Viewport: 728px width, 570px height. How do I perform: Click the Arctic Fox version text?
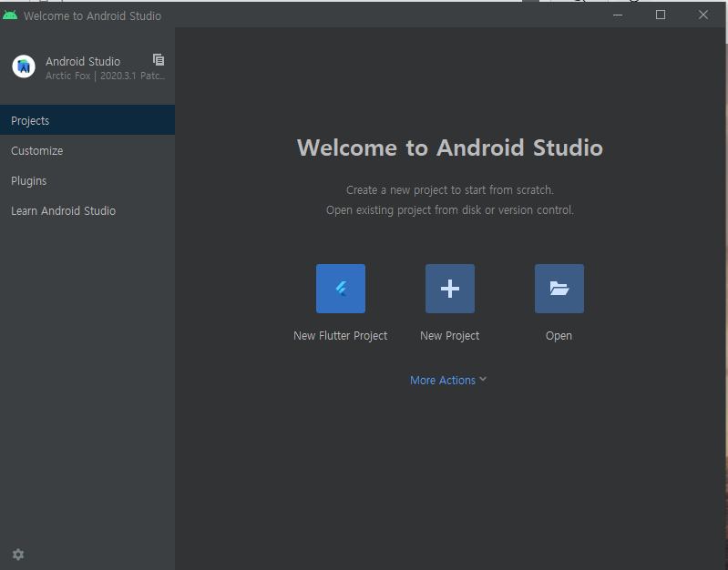[x=106, y=76]
